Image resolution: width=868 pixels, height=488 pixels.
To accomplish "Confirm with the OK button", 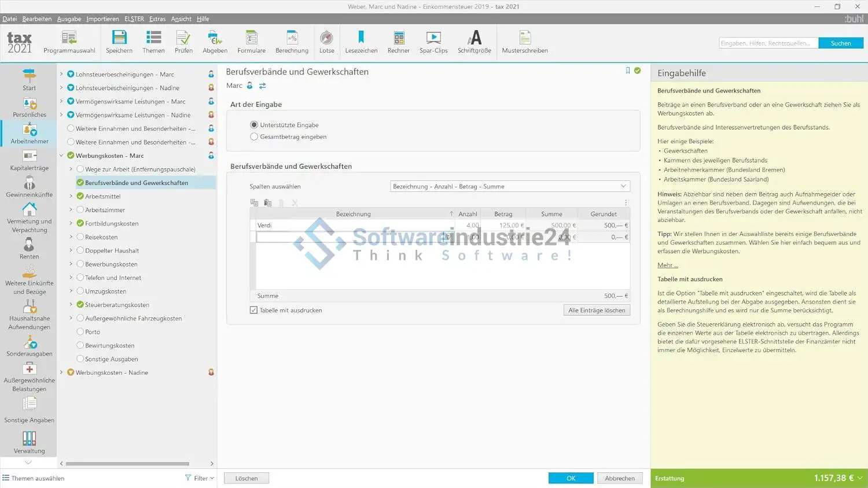I will tap(571, 478).
